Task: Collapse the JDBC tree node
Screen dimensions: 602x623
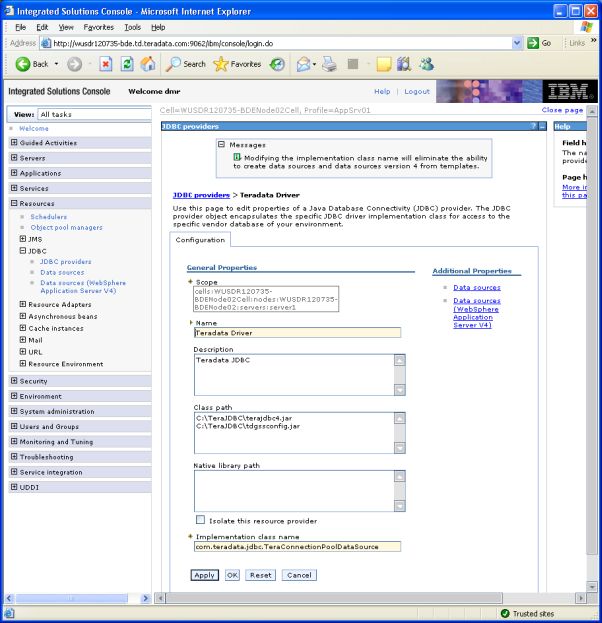Action: point(23,250)
